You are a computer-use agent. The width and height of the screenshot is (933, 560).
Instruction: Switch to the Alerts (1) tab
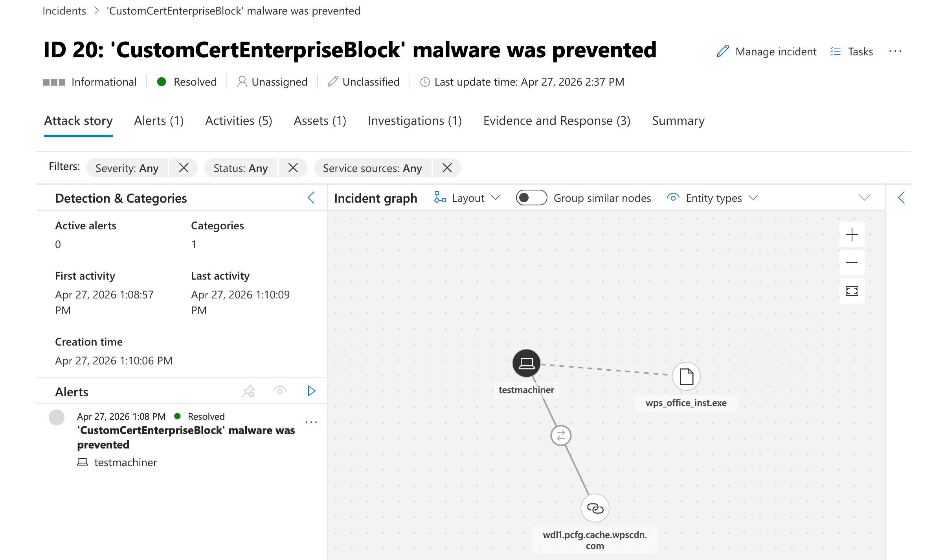pos(159,121)
